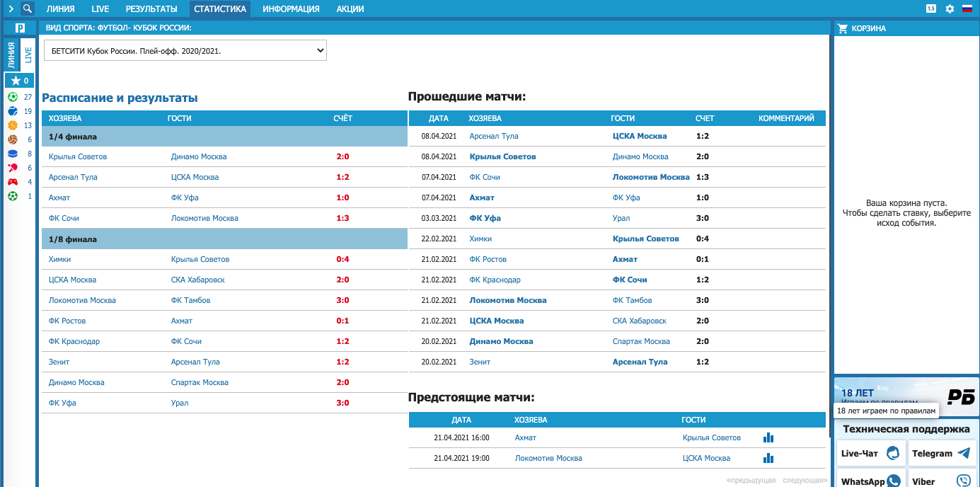Screen dimensions: 980x487
Task: Open Зенит in 20.02.2021 past match
Action: (x=480, y=362)
